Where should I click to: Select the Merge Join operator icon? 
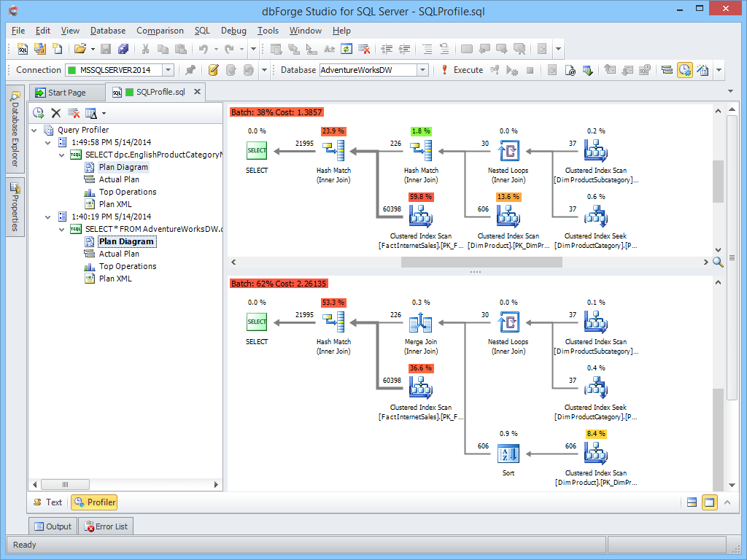tap(421, 322)
